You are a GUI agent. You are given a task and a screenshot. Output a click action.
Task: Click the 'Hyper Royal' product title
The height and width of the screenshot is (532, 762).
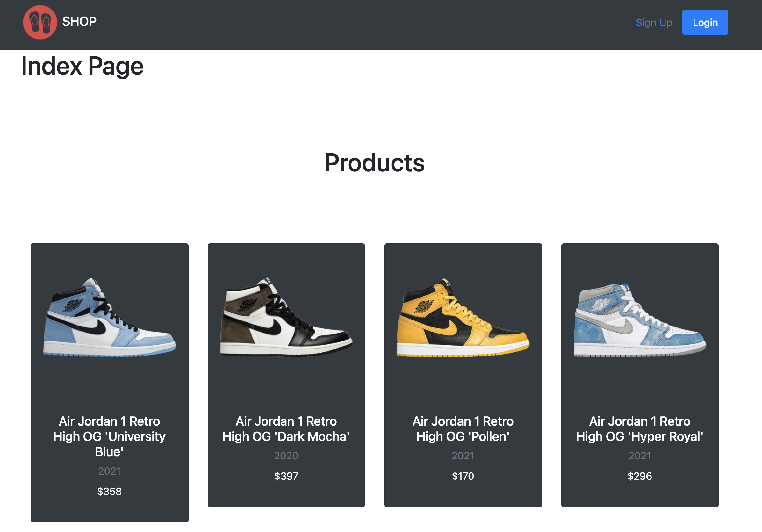point(640,429)
